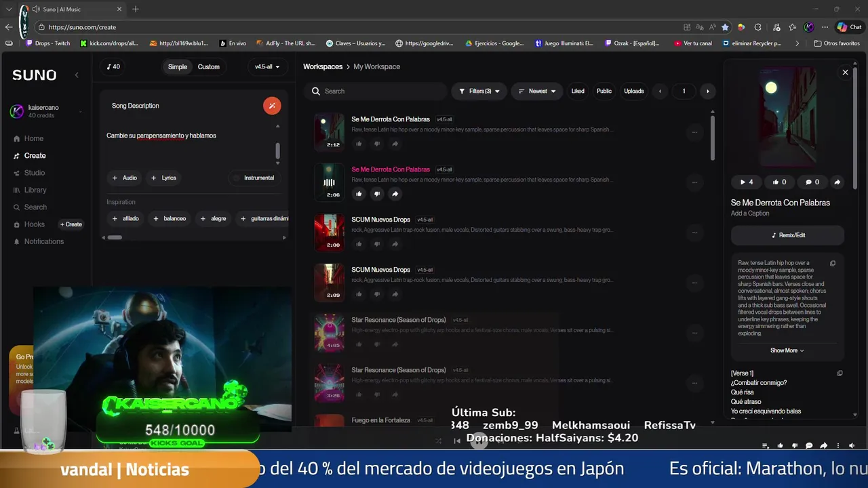The width and height of the screenshot is (868, 488).
Task: Copy the style description text
Action: [x=833, y=264]
